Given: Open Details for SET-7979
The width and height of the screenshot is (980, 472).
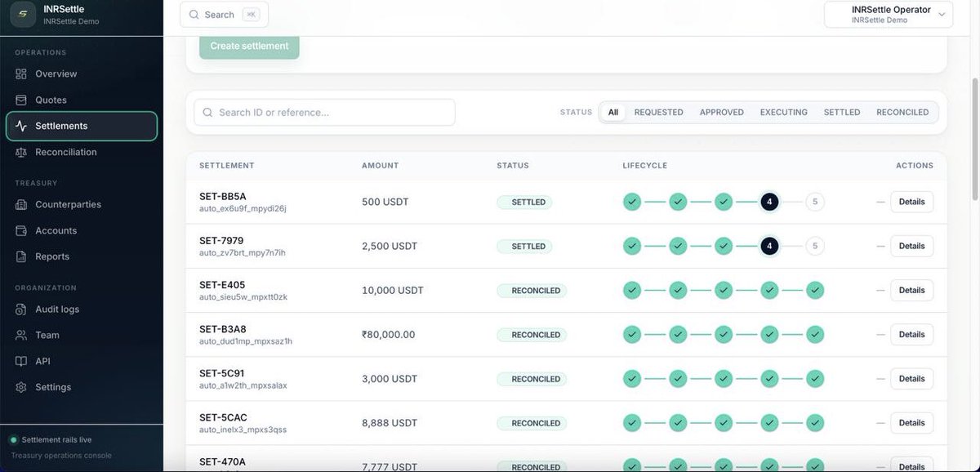Looking at the screenshot, I should 911,246.
